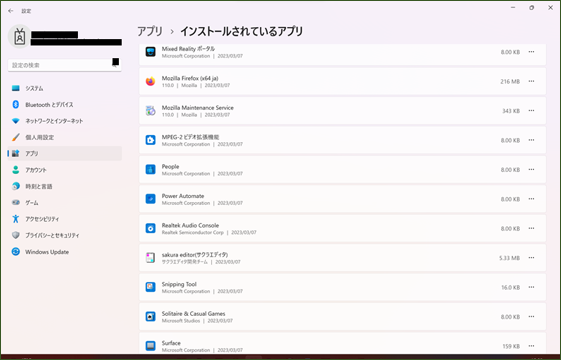Open options menu for Mozilla Maintenance Service
Screen dimensions: 561x360
point(531,111)
